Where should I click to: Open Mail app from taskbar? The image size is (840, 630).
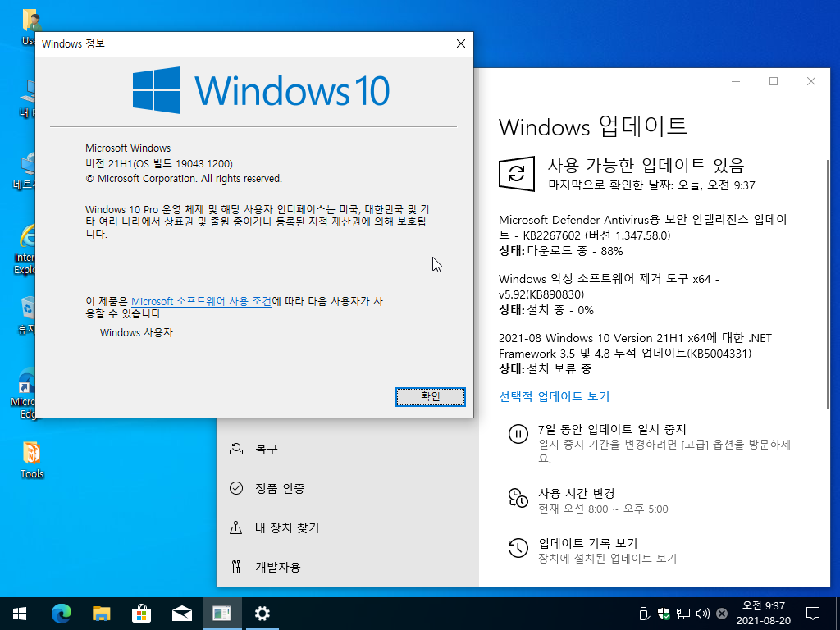point(181,614)
